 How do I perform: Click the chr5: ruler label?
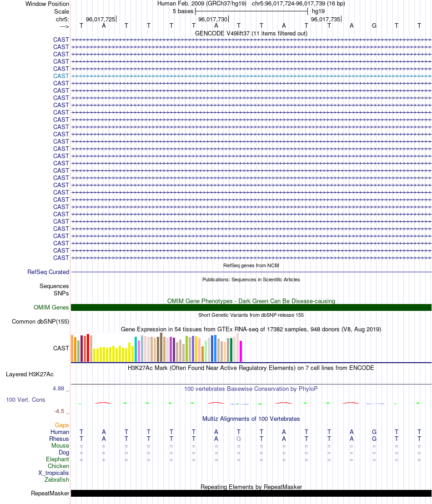62,19
